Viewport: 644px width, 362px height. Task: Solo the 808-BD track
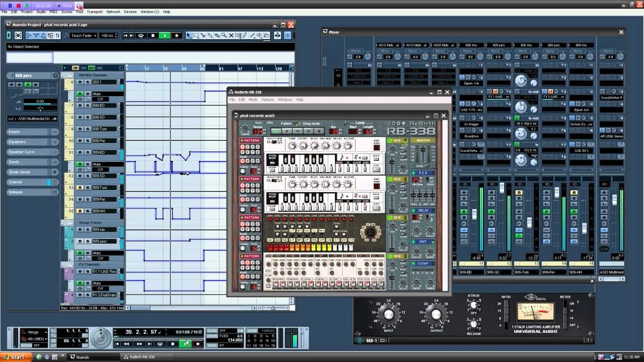pyautogui.click(x=87, y=106)
